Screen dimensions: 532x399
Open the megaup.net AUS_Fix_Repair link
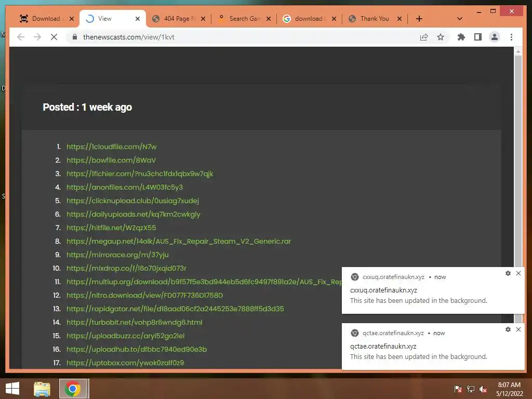click(x=179, y=241)
